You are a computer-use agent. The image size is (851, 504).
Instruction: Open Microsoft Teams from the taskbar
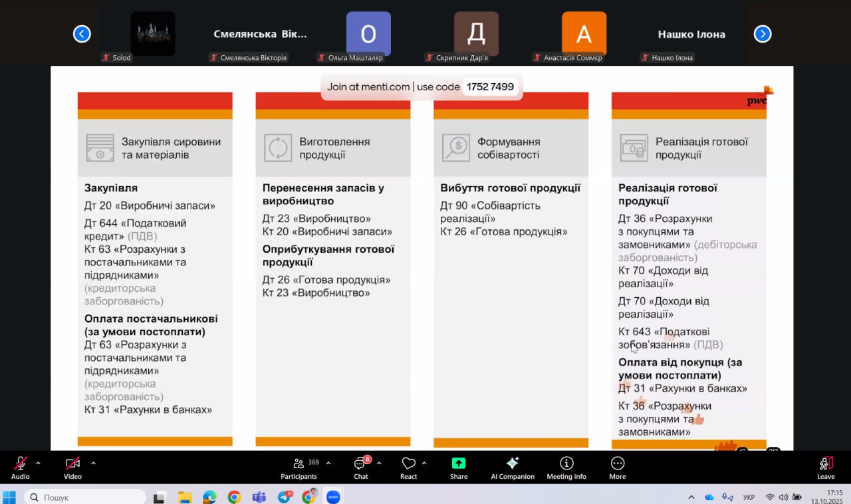pos(259,497)
